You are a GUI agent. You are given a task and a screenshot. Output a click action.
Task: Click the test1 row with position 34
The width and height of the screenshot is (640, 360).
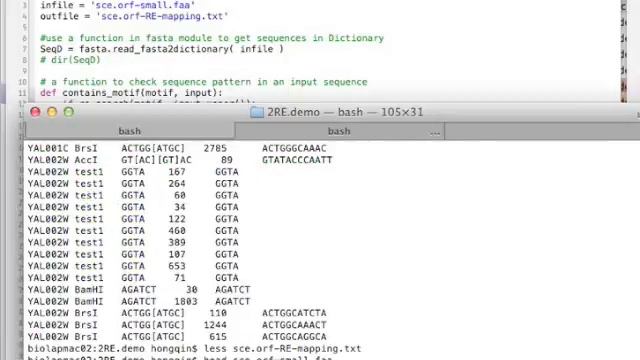[133, 207]
